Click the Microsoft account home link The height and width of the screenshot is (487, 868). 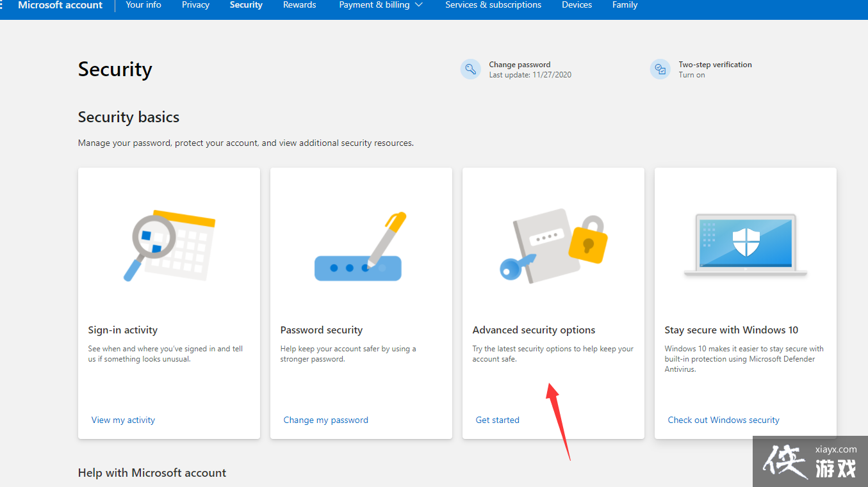60,5
